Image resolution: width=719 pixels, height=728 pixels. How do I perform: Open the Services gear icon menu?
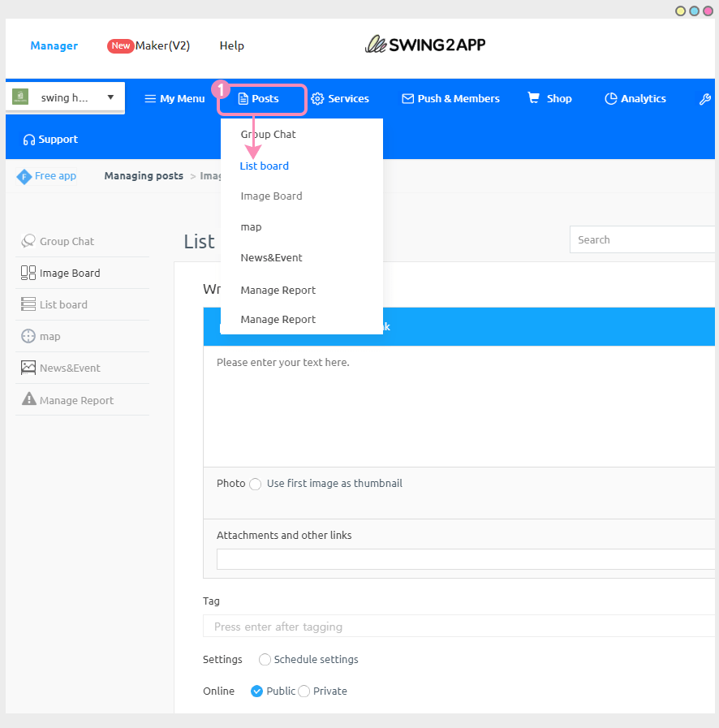pos(319,98)
